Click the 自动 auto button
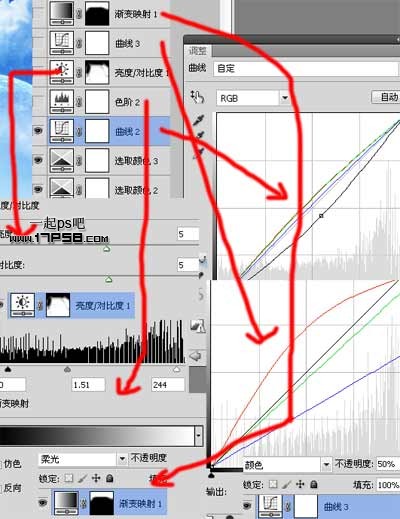The image size is (400, 519). click(387, 97)
